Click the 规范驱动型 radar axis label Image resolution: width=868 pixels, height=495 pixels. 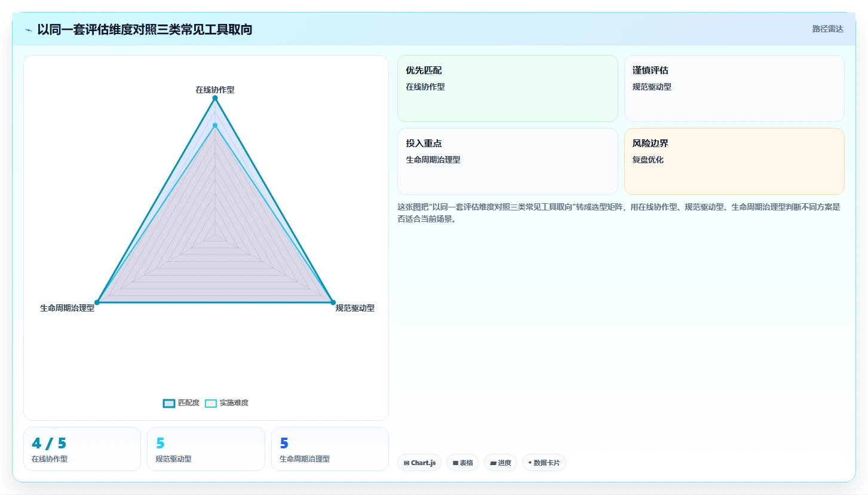click(x=355, y=308)
